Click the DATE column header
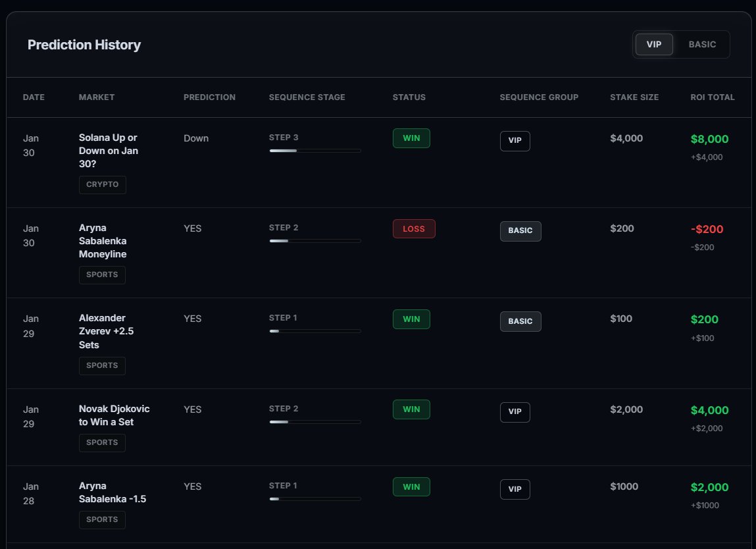Viewport: 756px width, 549px height. [34, 97]
